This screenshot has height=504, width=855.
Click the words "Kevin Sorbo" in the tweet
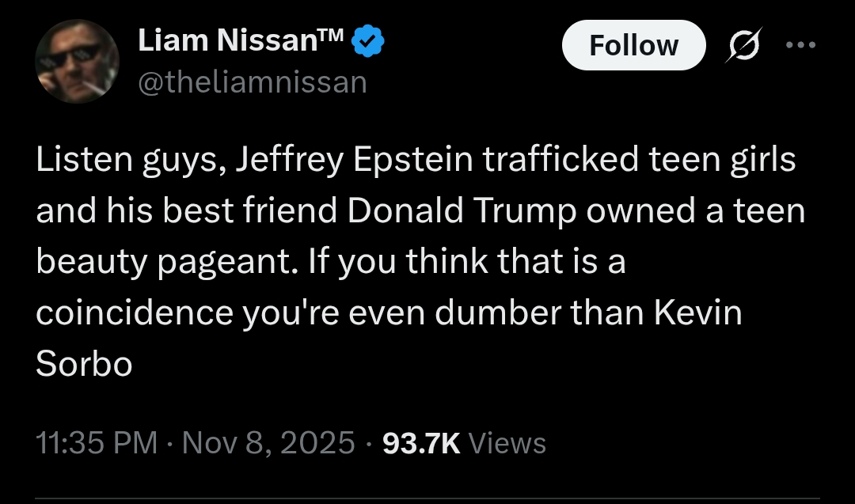[697, 313]
